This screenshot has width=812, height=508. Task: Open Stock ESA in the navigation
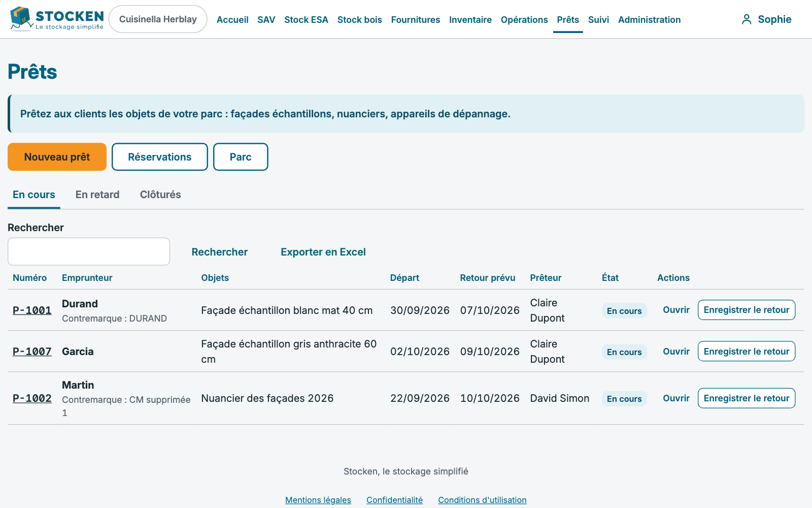pyautogui.click(x=306, y=20)
